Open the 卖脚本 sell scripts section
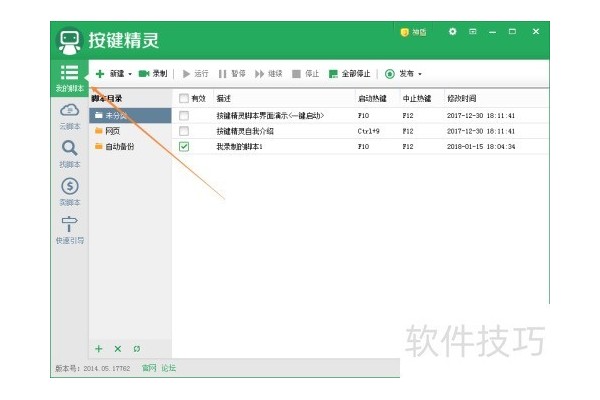 tap(69, 192)
